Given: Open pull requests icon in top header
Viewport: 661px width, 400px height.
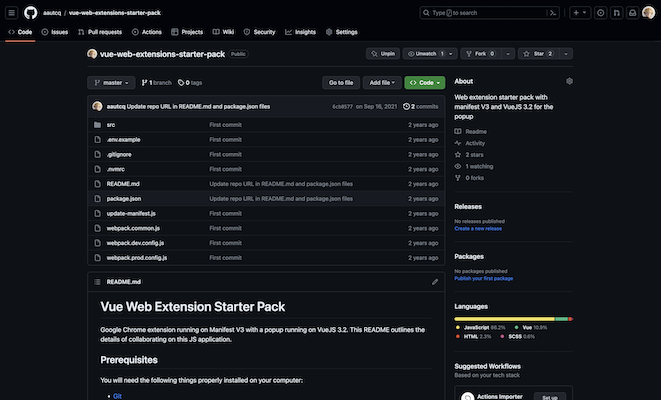Looking at the screenshot, I should [x=617, y=13].
